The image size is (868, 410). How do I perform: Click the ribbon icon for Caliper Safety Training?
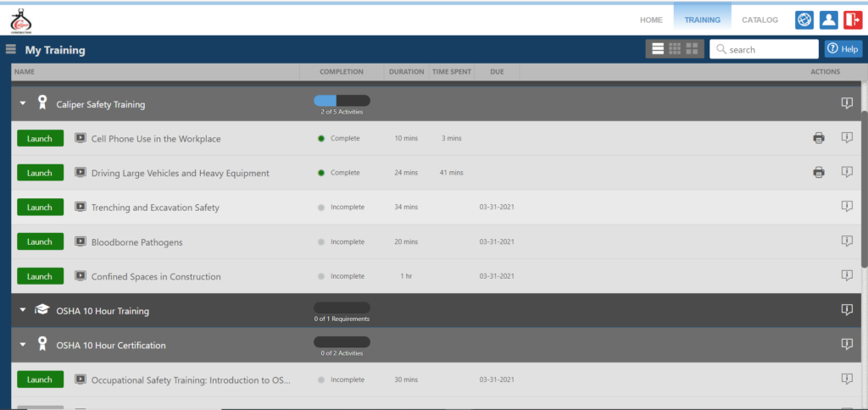click(x=42, y=102)
